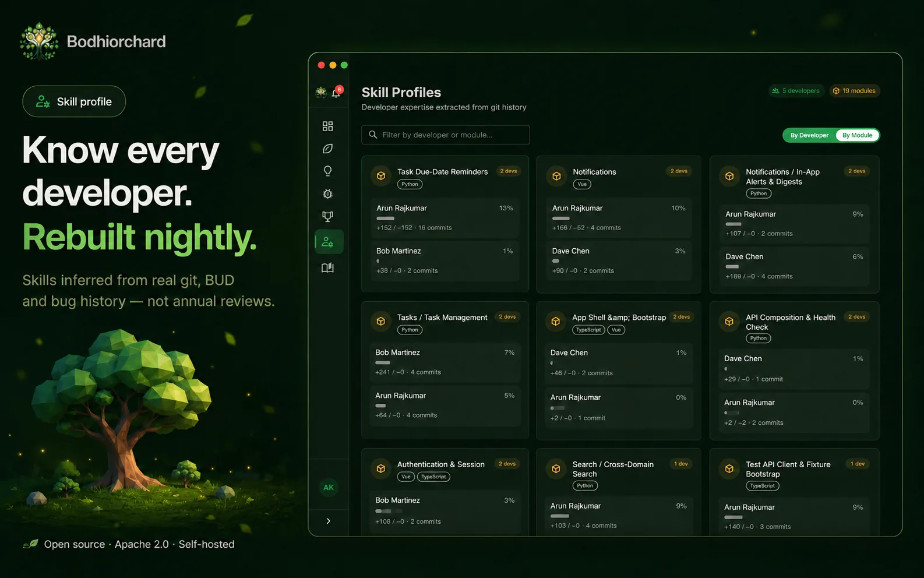Click cube icon on Task Due-Date Reminders card
Image resolution: width=924 pixels, height=578 pixels.
pyautogui.click(x=381, y=176)
